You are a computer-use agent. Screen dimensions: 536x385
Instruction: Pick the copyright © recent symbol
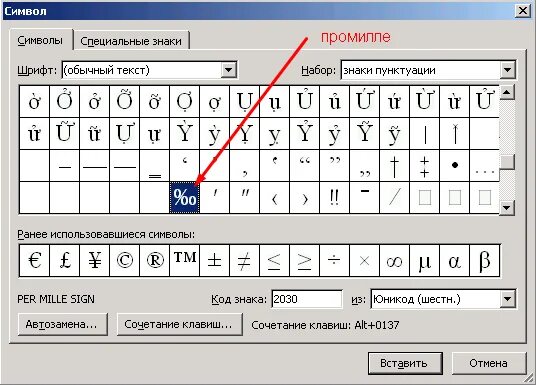click(125, 261)
